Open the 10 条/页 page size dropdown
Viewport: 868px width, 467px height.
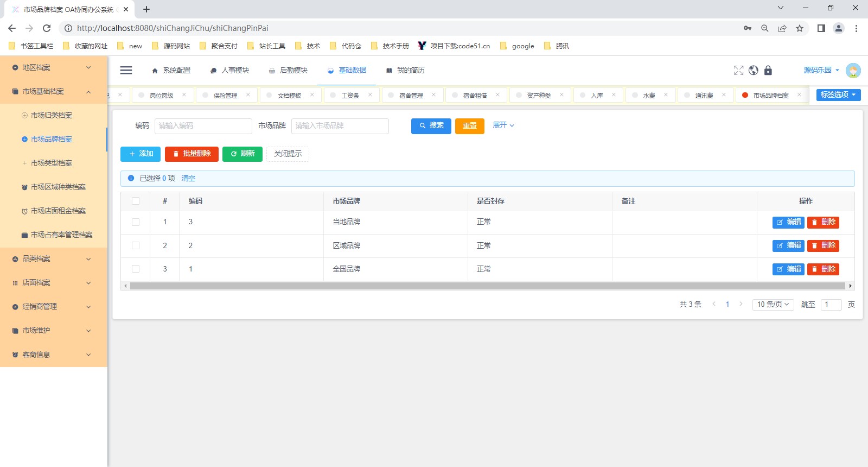tap(773, 305)
